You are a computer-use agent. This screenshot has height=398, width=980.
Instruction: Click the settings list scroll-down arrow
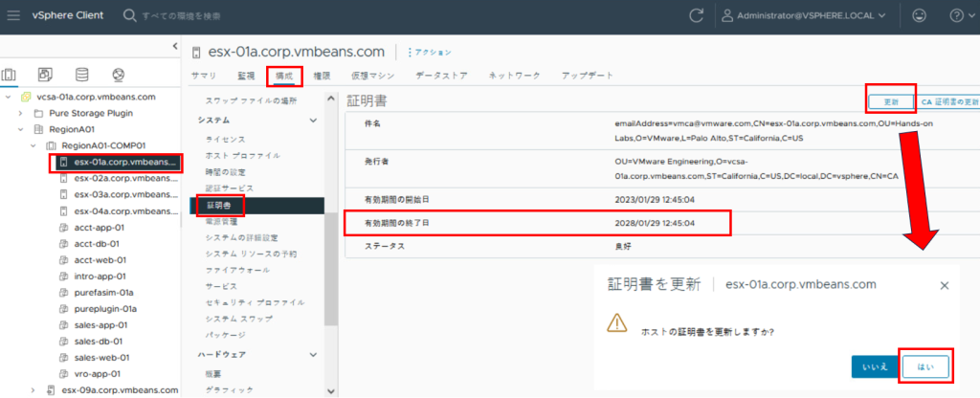tap(331, 391)
